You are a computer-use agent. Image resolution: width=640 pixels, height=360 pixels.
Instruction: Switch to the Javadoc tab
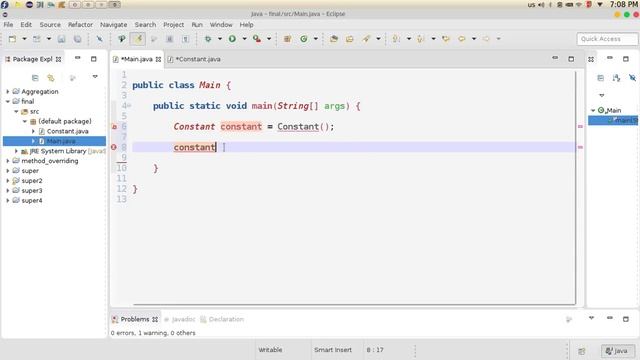[180, 319]
